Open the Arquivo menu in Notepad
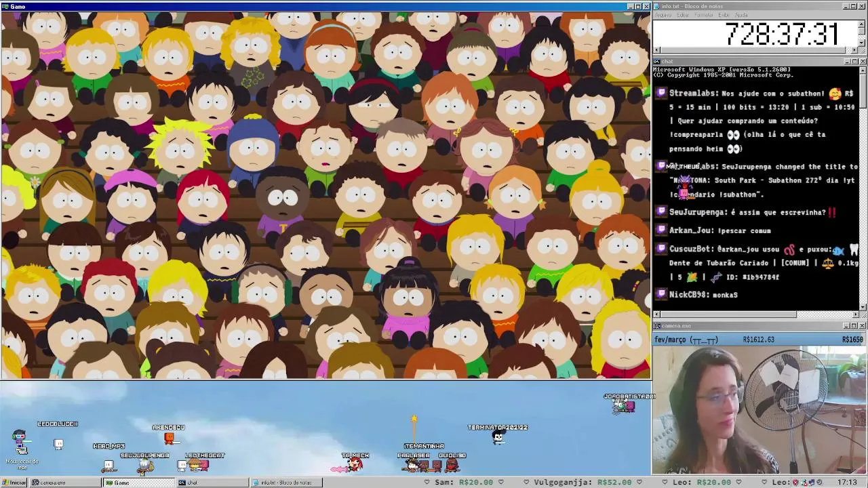The height and width of the screenshot is (488, 868). pos(663,15)
